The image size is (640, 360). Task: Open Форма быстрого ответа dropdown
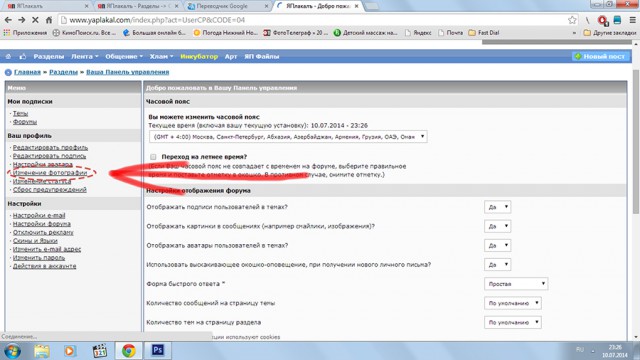(516, 284)
